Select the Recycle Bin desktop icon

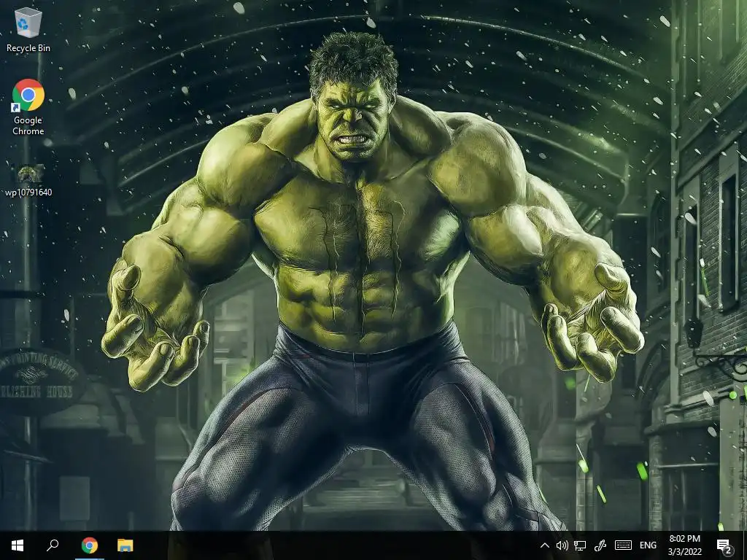coord(28,30)
